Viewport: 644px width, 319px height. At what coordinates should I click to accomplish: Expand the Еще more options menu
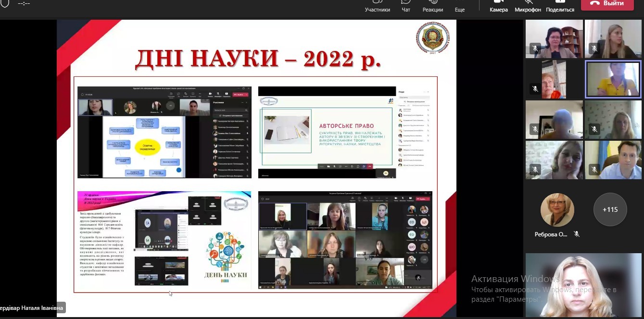(459, 6)
